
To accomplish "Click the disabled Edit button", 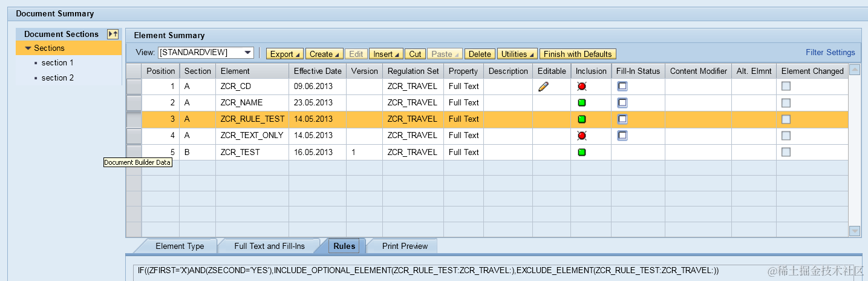I will pyautogui.click(x=356, y=54).
